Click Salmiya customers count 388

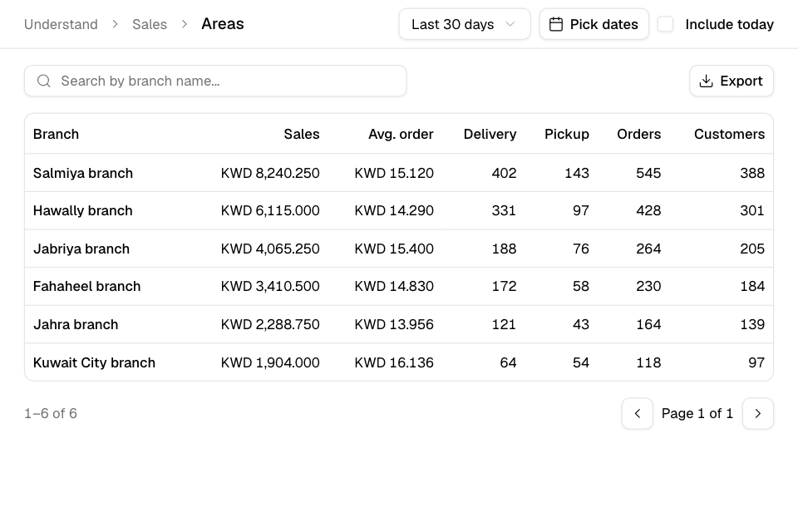click(x=753, y=173)
